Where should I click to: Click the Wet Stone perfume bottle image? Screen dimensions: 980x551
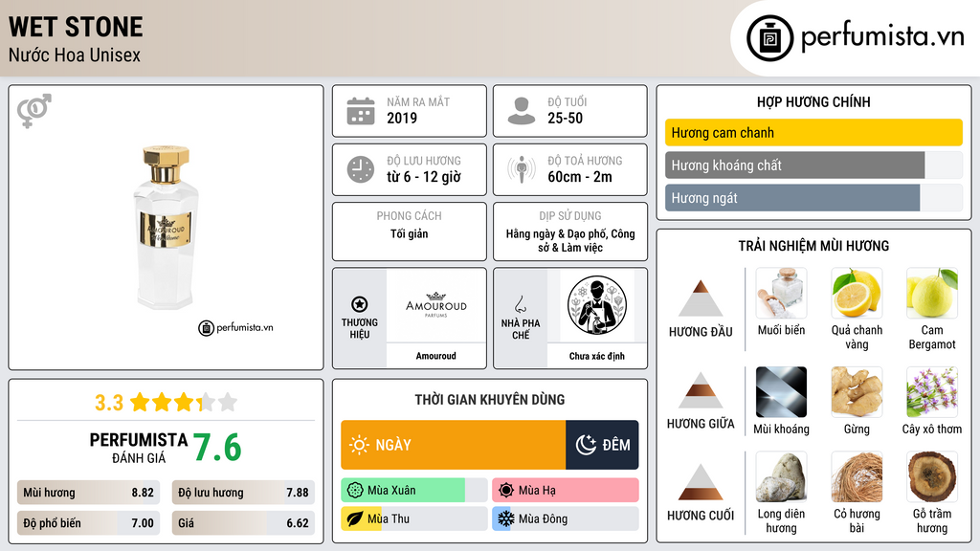click(x=166, y=228)
